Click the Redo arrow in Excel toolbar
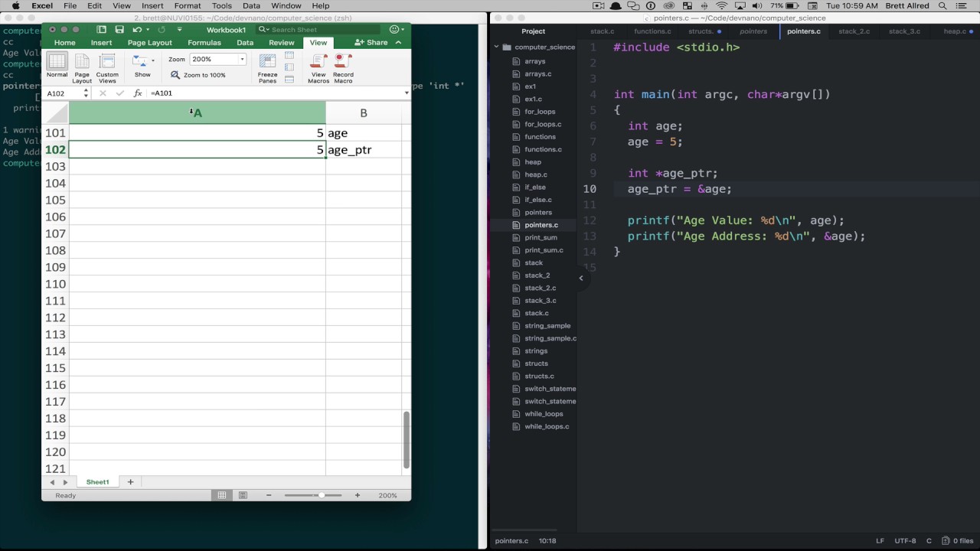 161,30
